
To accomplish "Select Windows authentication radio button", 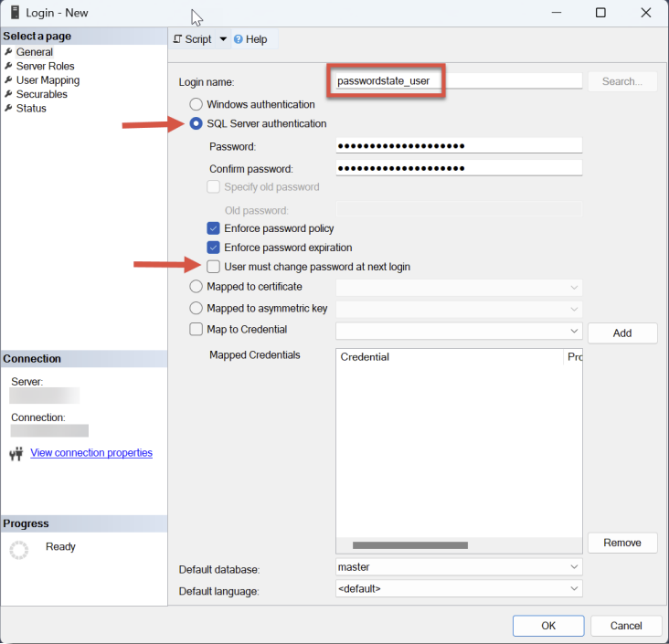I will click(196, 104).
